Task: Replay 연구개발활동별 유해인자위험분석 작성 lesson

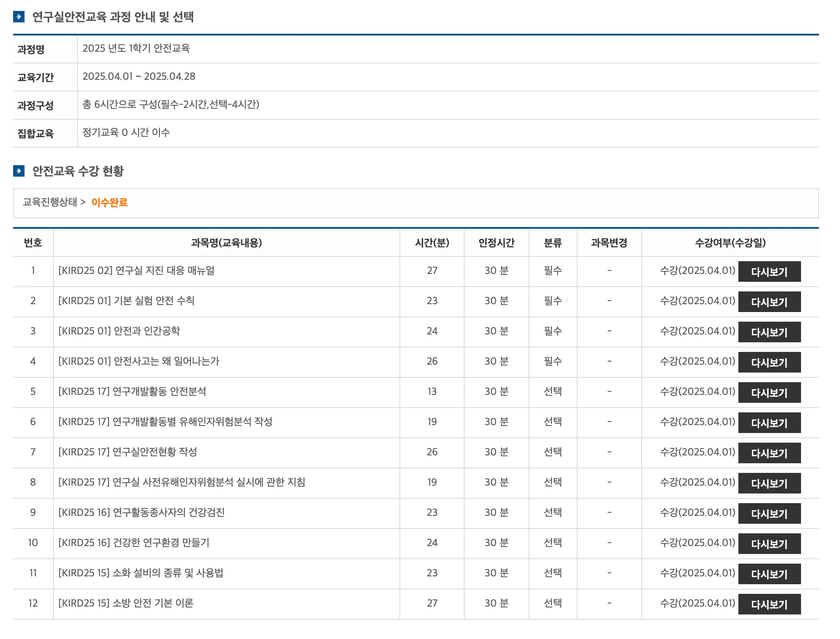Action: tap(769, 423)
